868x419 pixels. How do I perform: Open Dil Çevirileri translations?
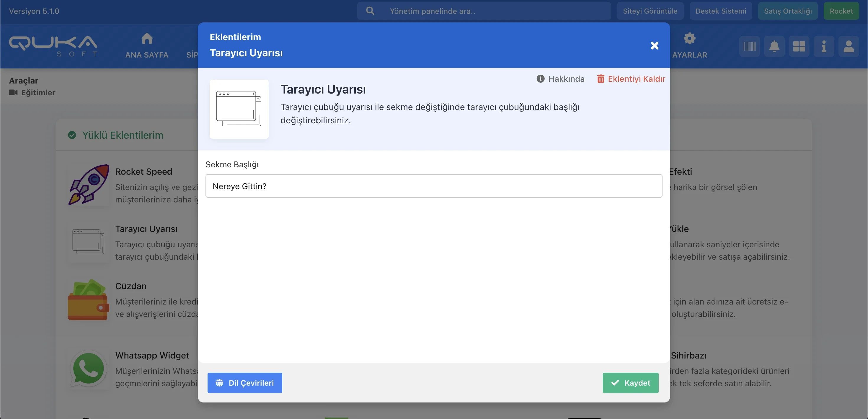click(245, 383)
